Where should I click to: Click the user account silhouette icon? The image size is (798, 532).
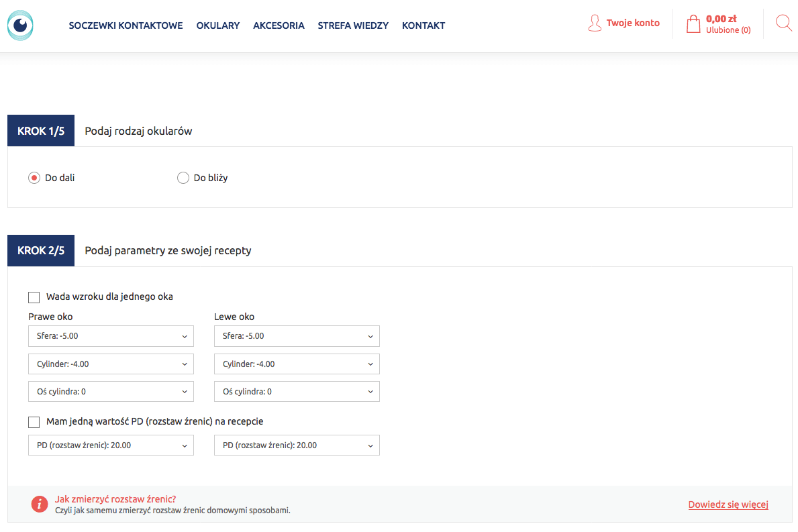(594, 23)
